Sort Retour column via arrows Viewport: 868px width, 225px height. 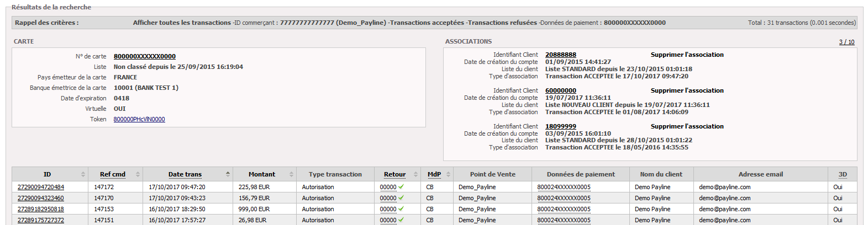pyautogui.click(x=415, y=174)
